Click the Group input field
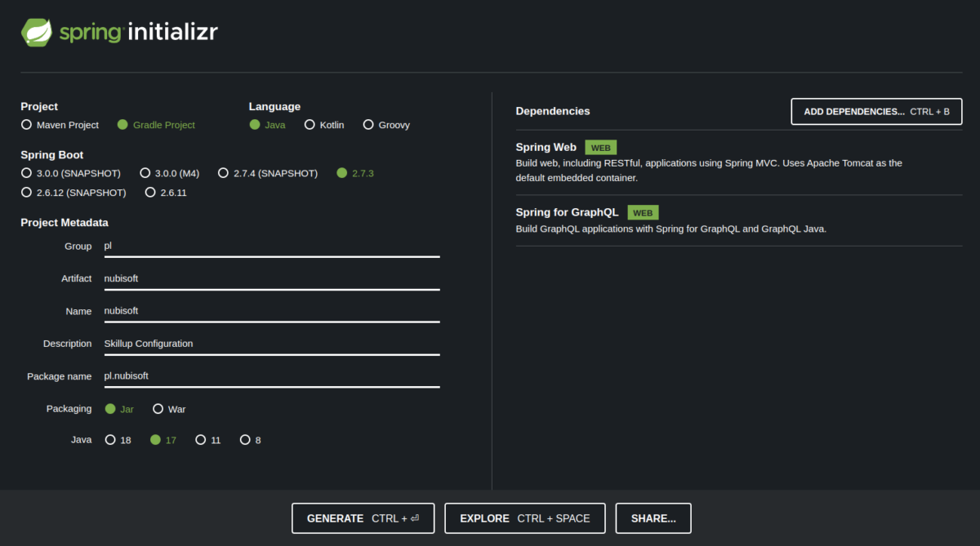The image size is (980, 546). 271,246
